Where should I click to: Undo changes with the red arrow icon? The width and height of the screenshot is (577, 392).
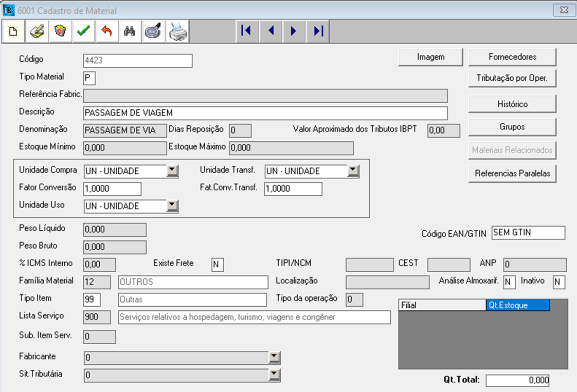107,31
